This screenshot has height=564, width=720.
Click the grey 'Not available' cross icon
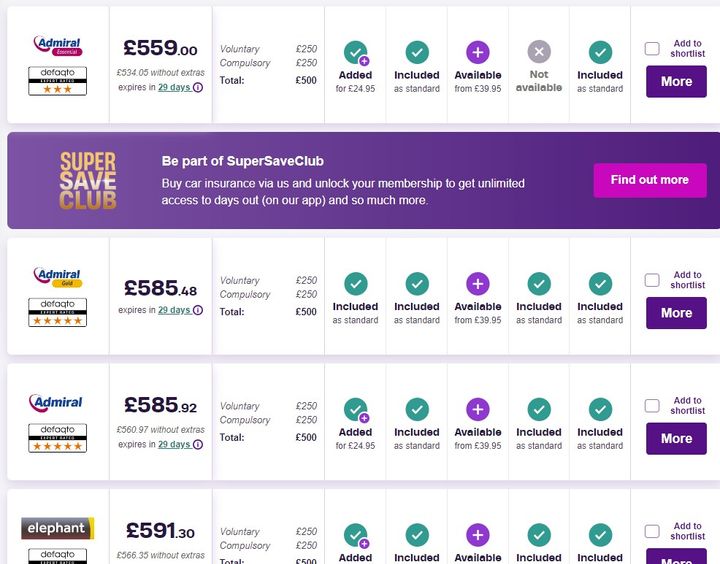click(539, 53)
